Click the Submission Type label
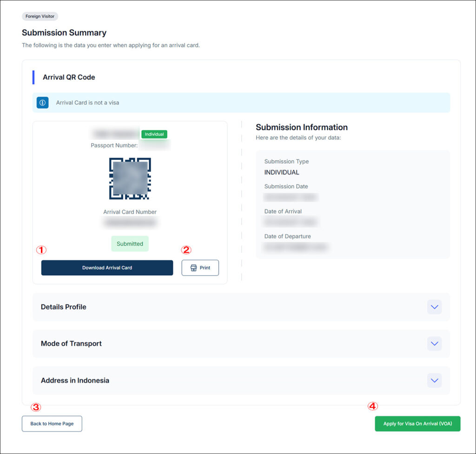The width and height of the screenshot is (476, 454). tap(286, 161)
